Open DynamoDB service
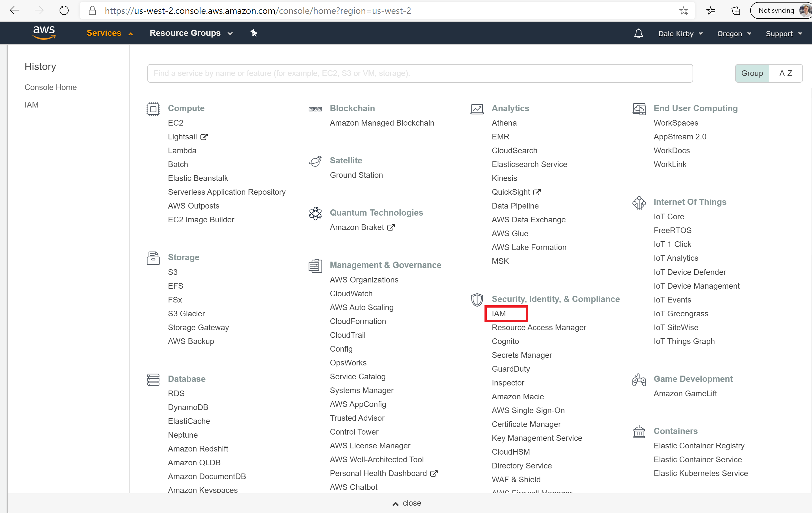 pyautogui.click(x=188, y=407)
